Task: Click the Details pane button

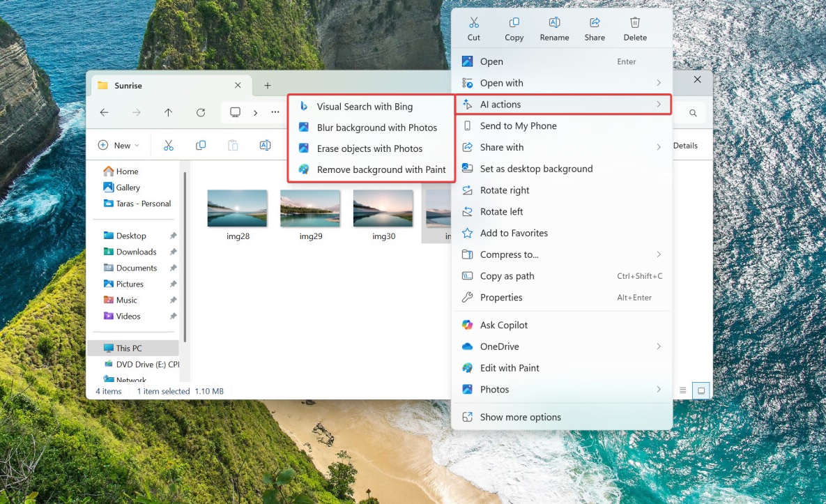Action: click(x=685, y=146)
